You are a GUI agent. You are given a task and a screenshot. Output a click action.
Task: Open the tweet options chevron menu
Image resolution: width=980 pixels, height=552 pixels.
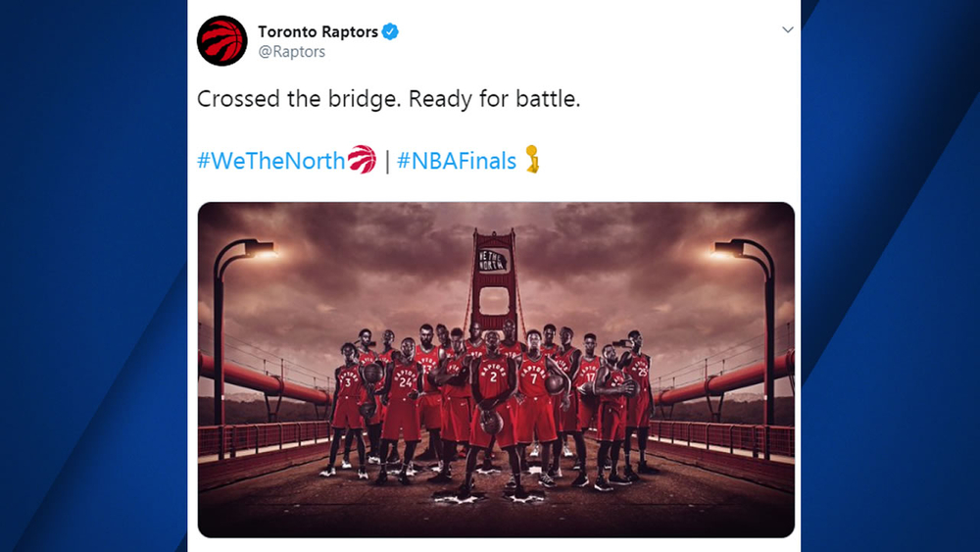(x=788, y=29)
